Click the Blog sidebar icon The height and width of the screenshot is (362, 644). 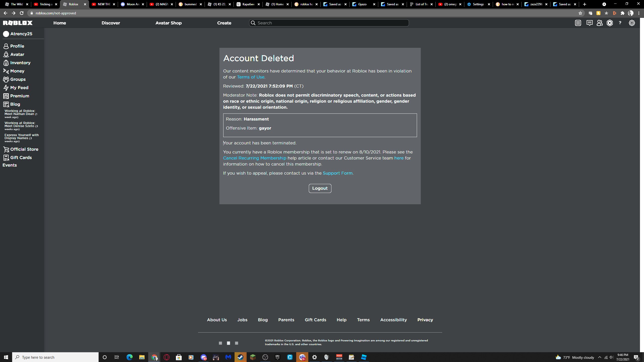pyautogui.click(x=6, y=104)
